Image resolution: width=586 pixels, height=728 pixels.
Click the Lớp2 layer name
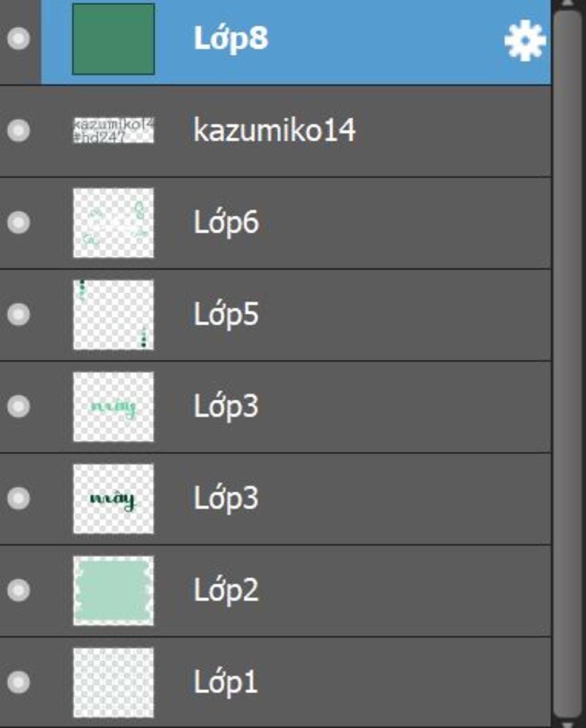click(x=226, y=590)
